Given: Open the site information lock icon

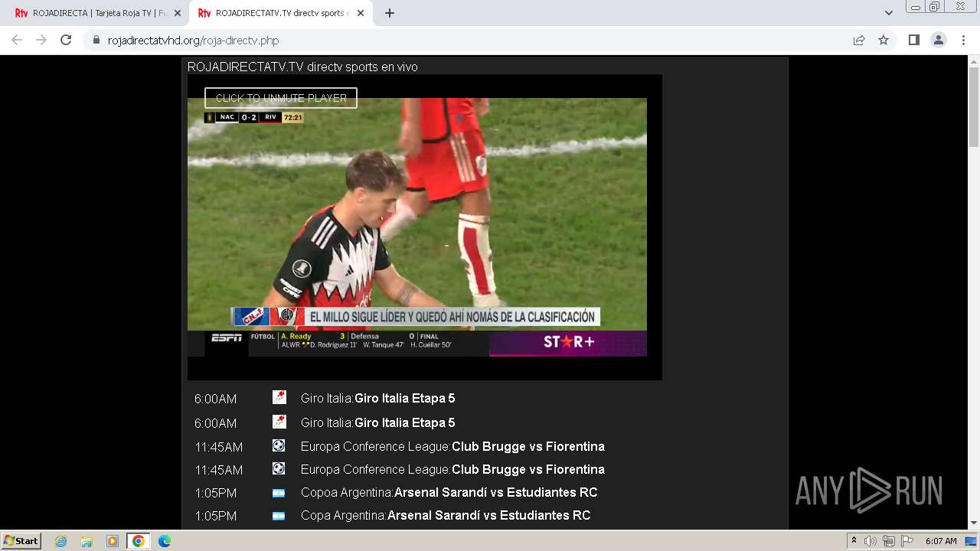Looking at the screenshot, I should (x=96, y=40).
